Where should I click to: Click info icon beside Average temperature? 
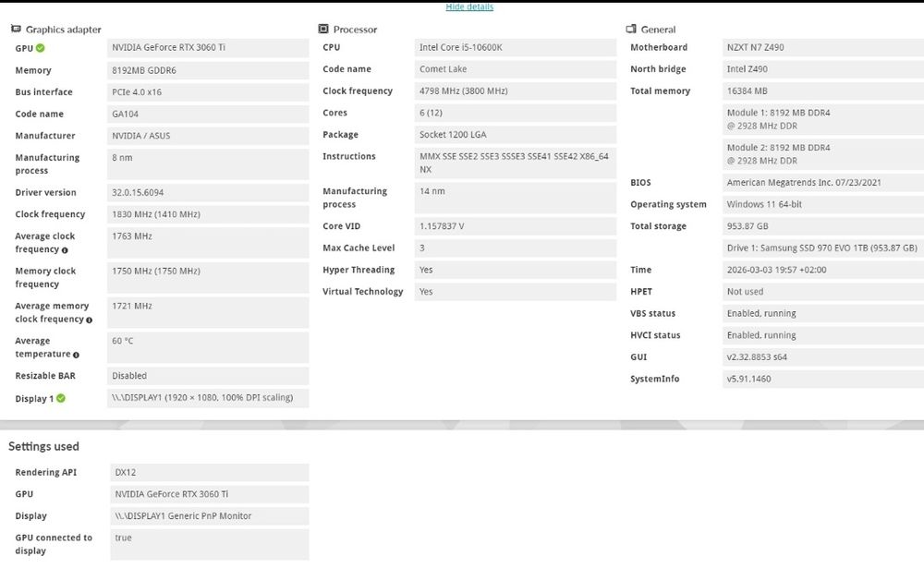coord(76,356)
